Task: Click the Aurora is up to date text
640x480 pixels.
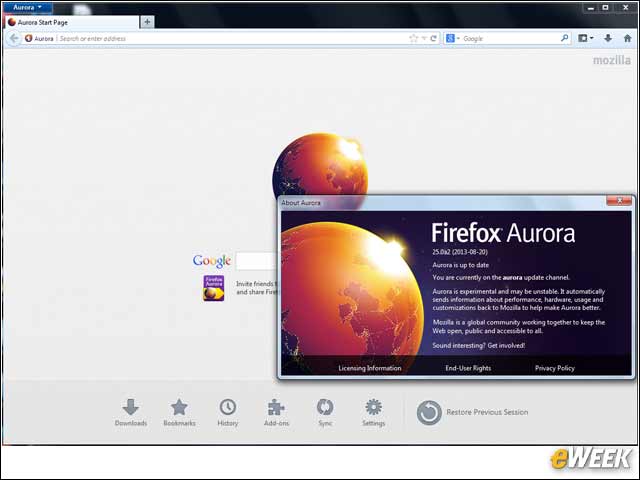Action: [460, 265]
